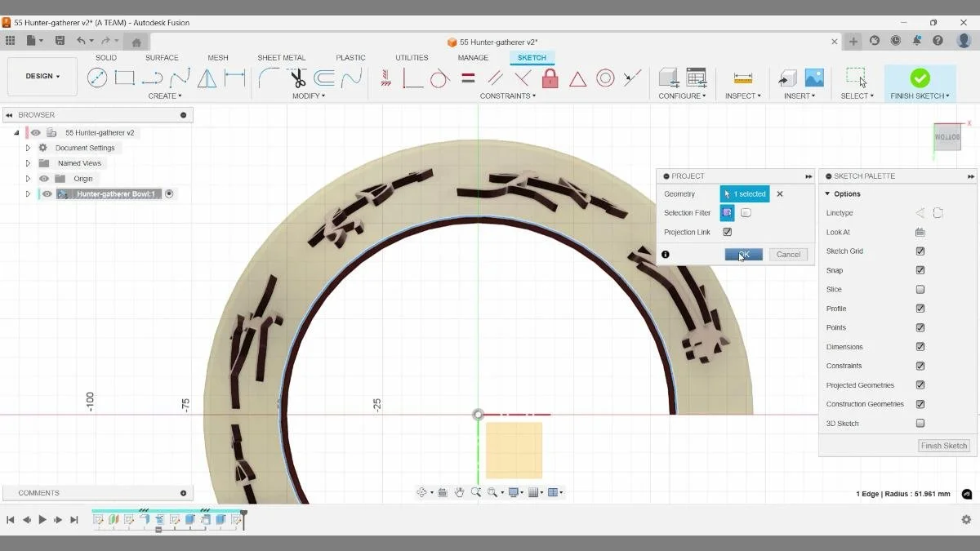Expand the Origin folder in the browser
This screenshot has width=980, height=551.
[x=28, y=178]
